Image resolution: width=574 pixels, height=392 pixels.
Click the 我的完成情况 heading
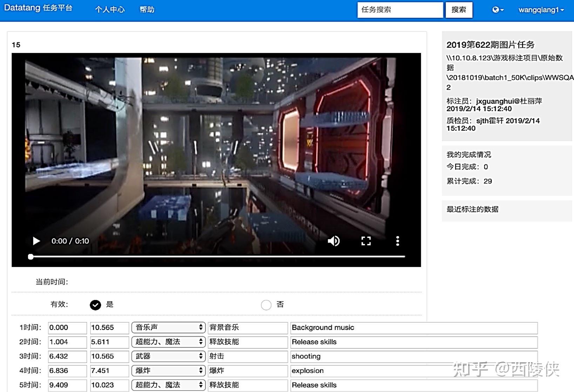[x=468, y=155]
